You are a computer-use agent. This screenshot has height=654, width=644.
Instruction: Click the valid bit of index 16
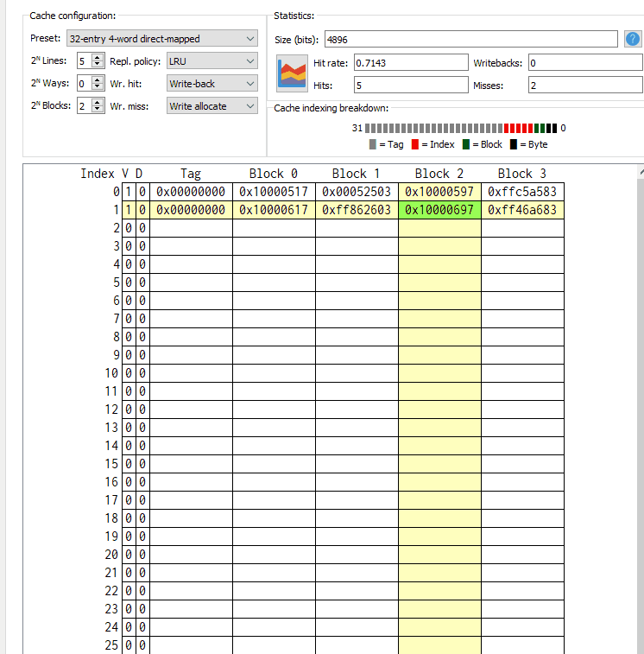pyautogui.click(x=129, y=482)
